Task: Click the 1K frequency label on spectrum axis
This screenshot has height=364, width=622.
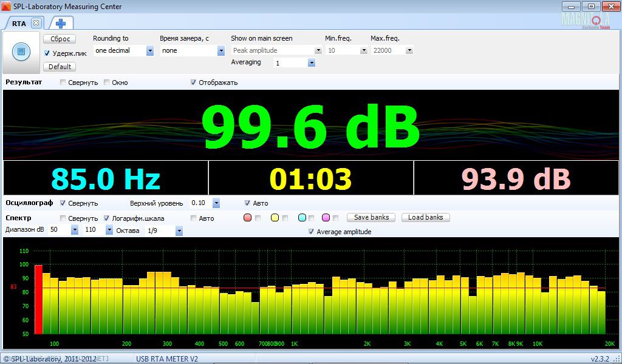Action: (295, 344)
